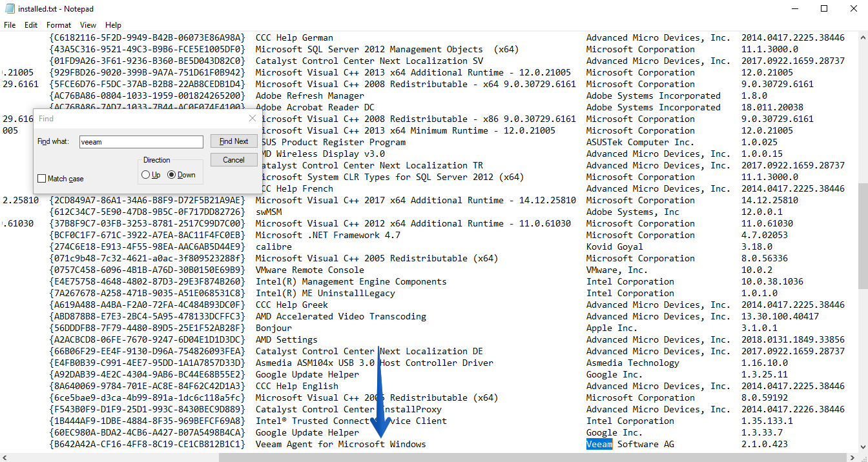Click 'Google Update Helper' version 1.3.33.7 row

point(307,432)
